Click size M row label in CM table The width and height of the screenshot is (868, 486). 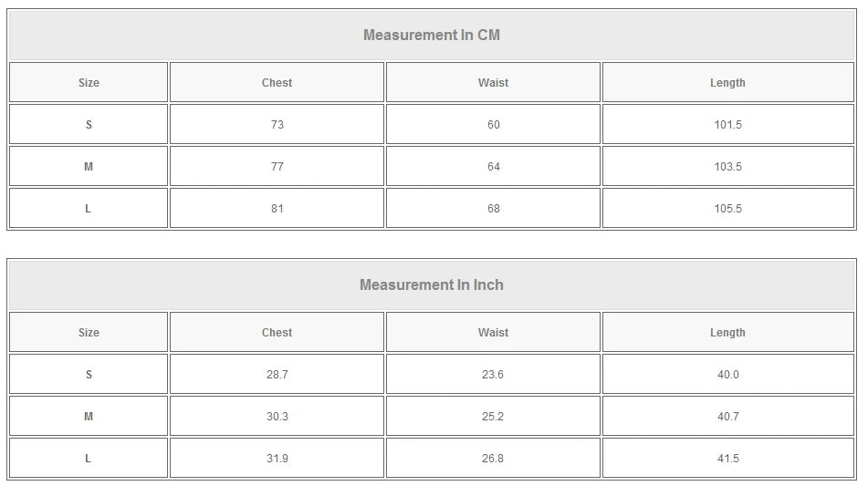coord(89,167)
